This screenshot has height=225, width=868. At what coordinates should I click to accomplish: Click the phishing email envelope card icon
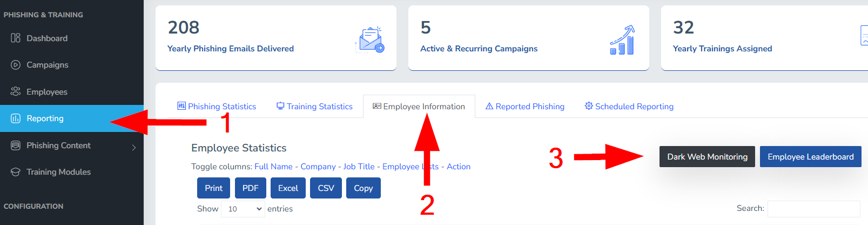tap(370, 40)
